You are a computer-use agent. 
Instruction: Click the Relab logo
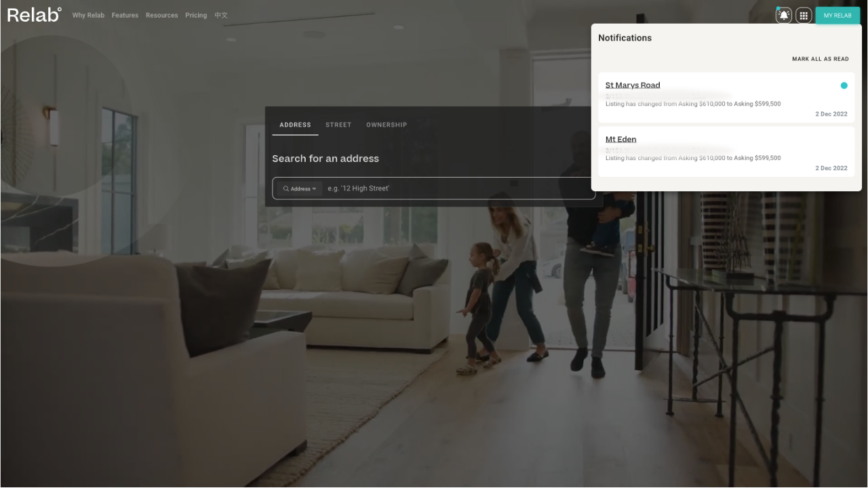click(x=33, y=14)
